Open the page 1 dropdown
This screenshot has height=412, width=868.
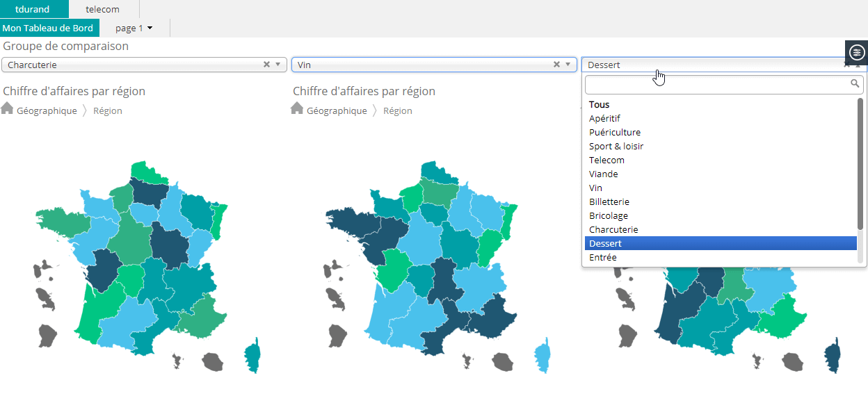134,28
